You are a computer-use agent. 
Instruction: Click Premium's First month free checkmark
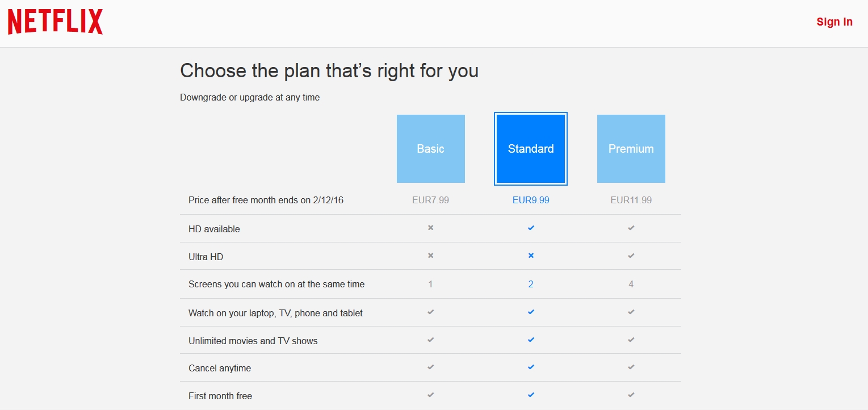click(x=631, y=395)
